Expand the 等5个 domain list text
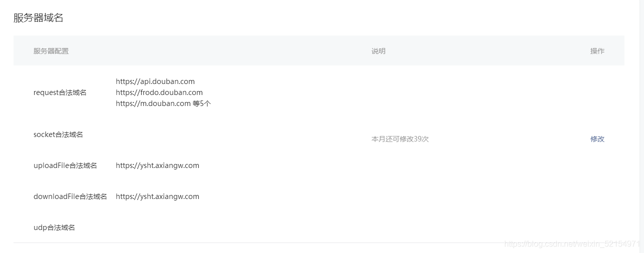This screenshot has width=644, height=253. [x=202, y=104]
